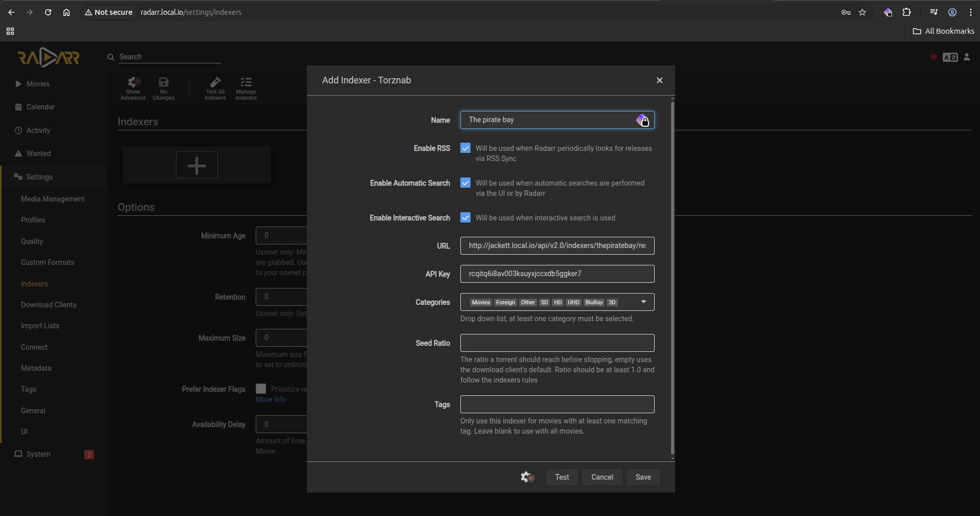Go to Custom Formats settings
Screen dimensions: 980x516
[48, 262]
